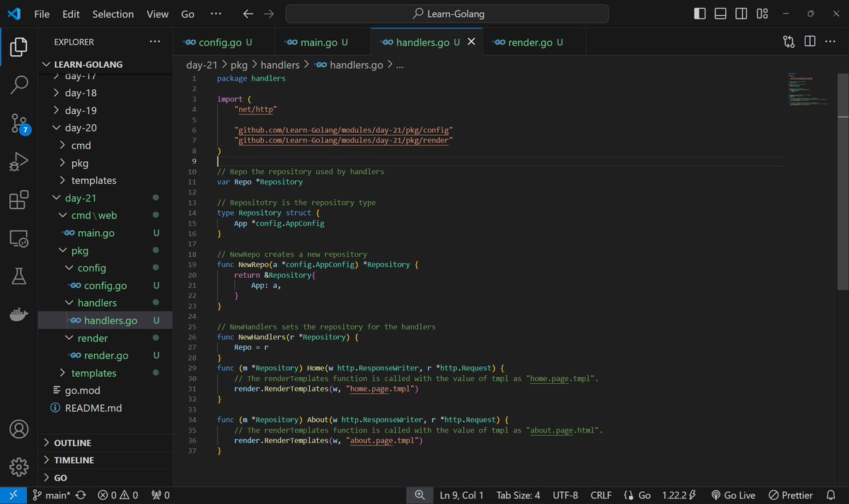The height and width of the screenshot is (504, 849).
Task: Expand the day-19 folder
Action: point(105,110)
